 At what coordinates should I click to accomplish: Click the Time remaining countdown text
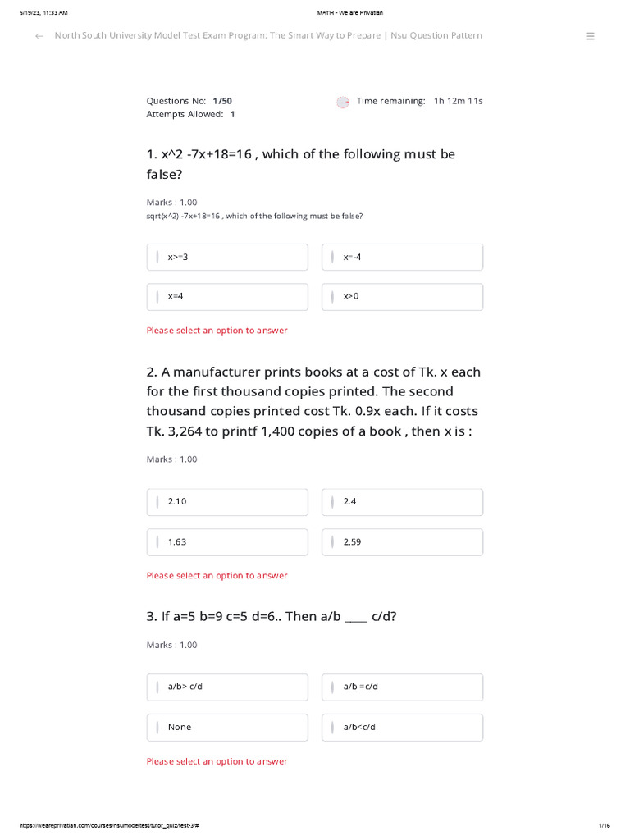[x=419, y=101]
